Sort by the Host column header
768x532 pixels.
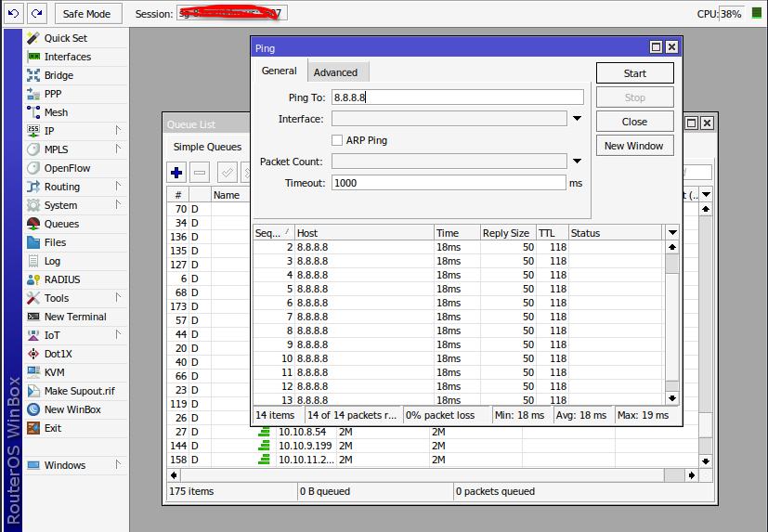[x=364, y=233]
